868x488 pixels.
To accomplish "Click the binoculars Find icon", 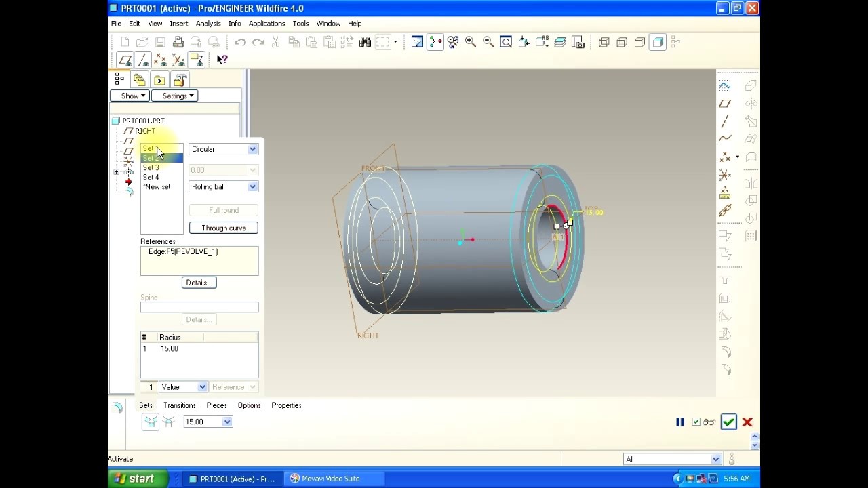I will (x=365, y=42).
